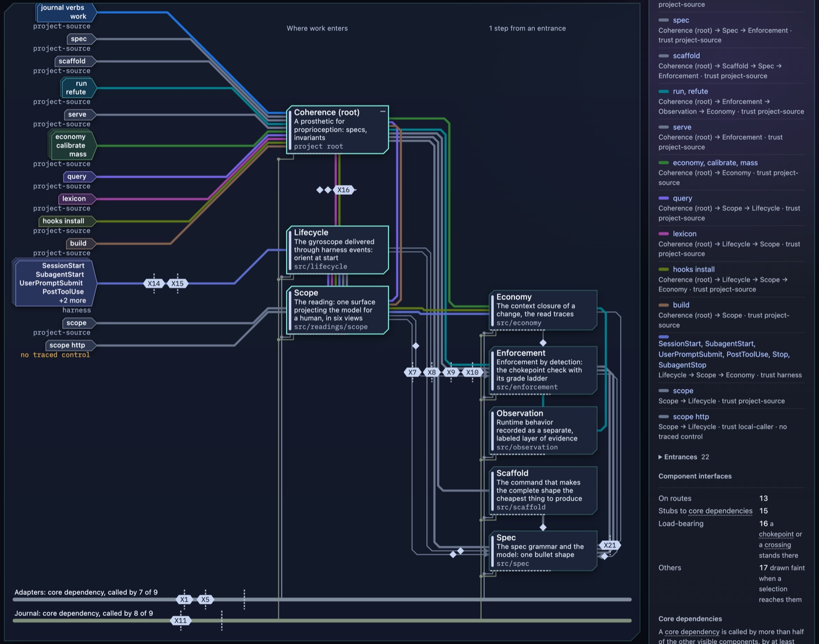The width and height of the screenshot is (819, 644).
Task: Click crossing marker X1 on Adapters bar
Action: click(x=184, y=599)
